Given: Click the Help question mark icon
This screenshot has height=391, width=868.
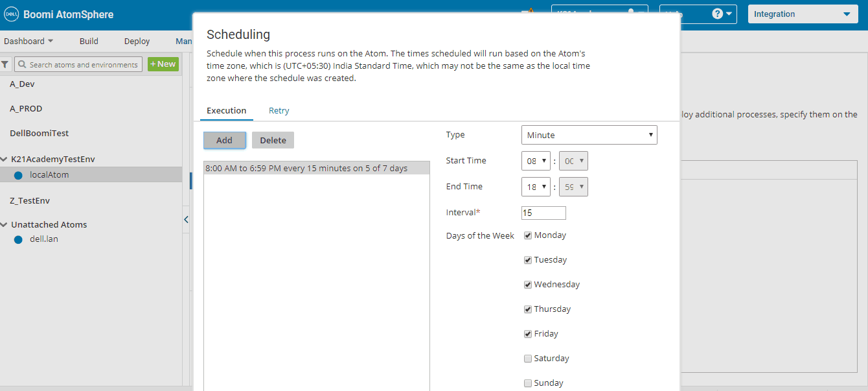Looking at the screenshot, I should pos(717,14).
